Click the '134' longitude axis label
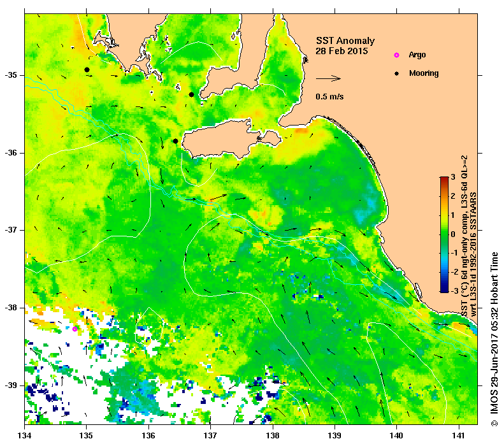This screenshot has height=446, width=504. [25, 436]
